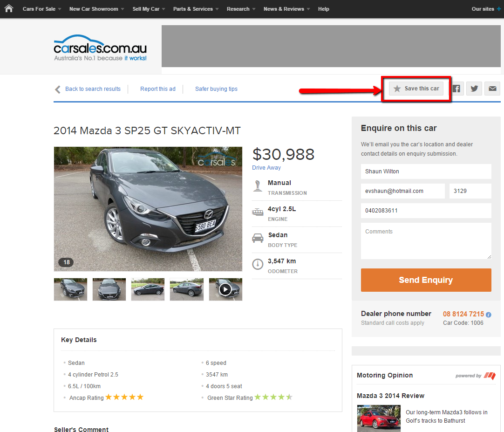Viewport: 504px width, 432px height.
Task: Click the postcode field showing 3129
Action: point(470,191)
